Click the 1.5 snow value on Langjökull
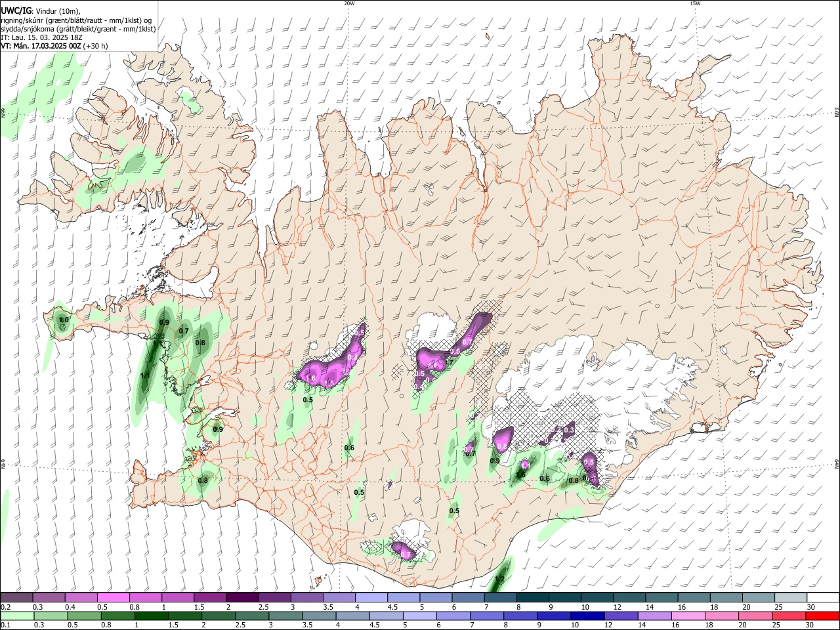Viewport: 840px width, 630px height. point(329,383)
